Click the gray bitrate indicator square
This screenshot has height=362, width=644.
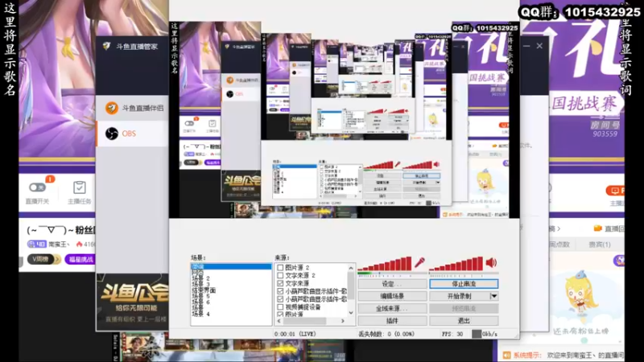point(477,334)
